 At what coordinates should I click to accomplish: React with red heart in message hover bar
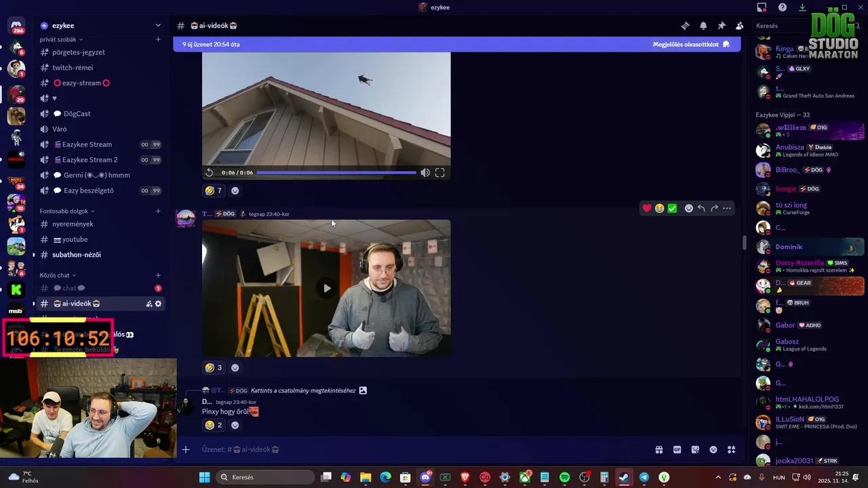tap(646, 208)
